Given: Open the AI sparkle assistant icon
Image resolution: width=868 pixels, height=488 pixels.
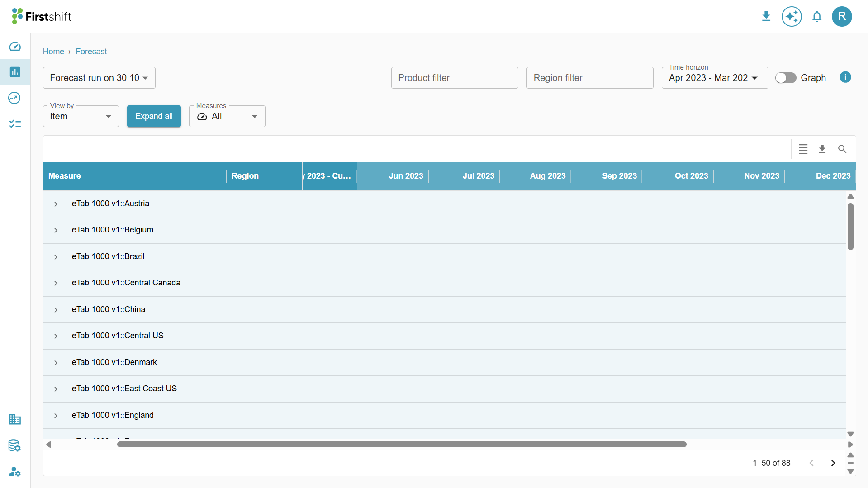Looking at the screenshot, I should point(792,16).
